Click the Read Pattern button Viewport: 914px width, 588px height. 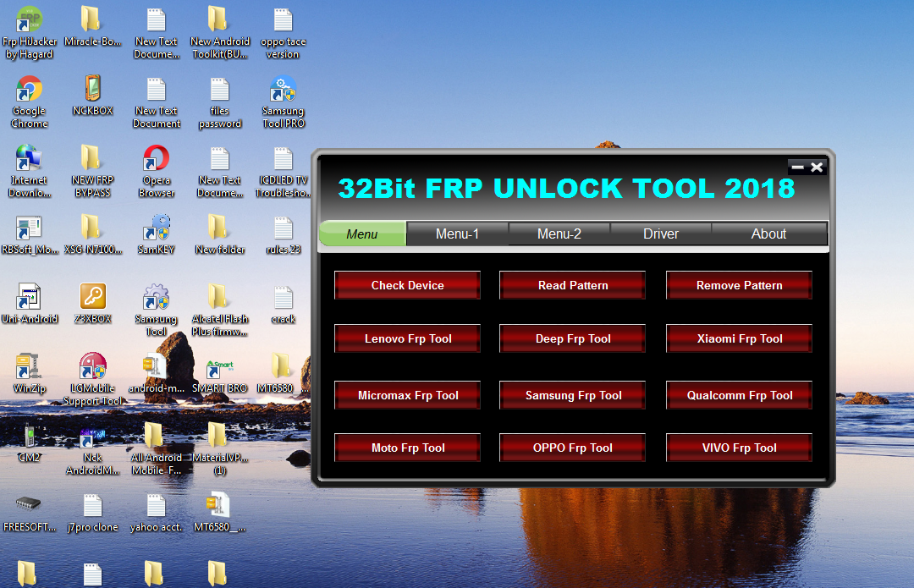click(x=572, y=285)
